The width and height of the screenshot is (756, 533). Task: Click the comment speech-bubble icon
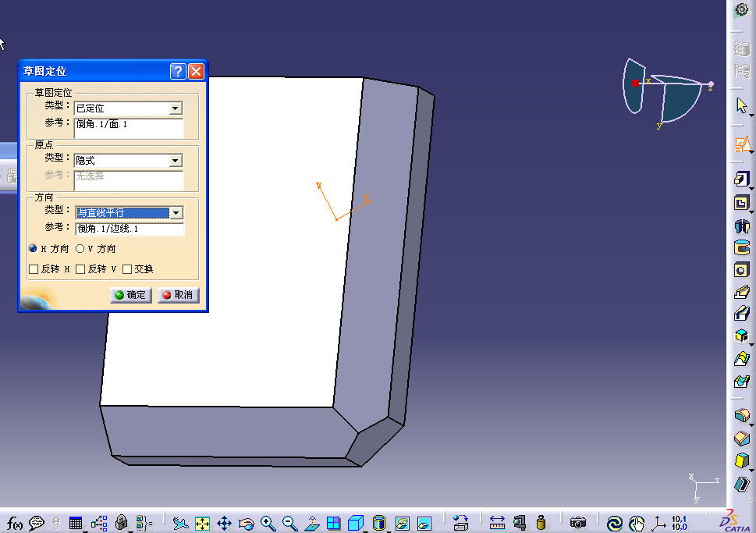click(36, 523)
